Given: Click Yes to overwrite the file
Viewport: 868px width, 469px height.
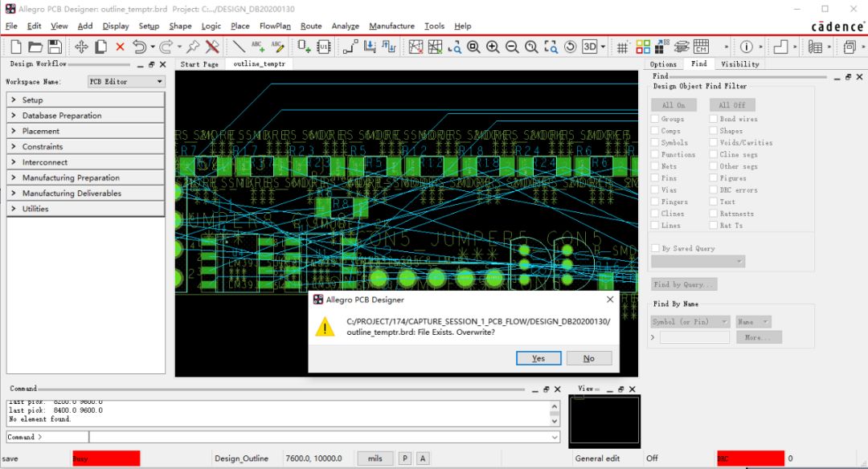Looking at the screenshot, I should pos(538,358).
